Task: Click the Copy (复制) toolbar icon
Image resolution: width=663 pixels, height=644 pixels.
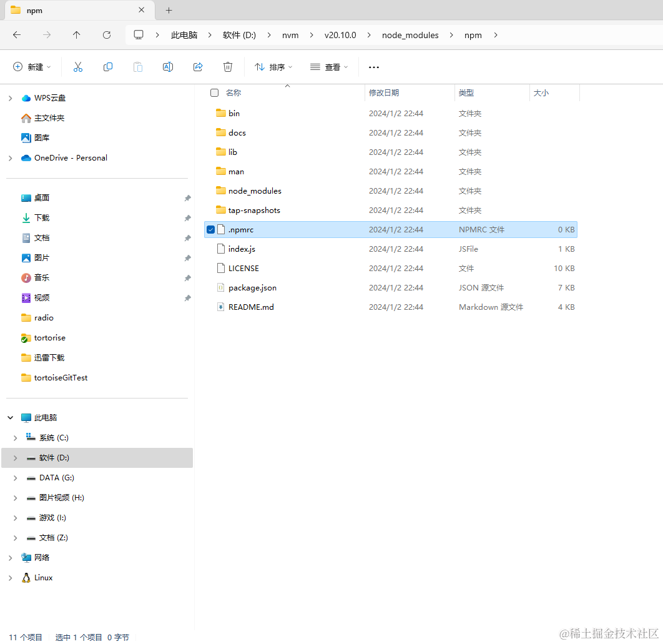Action: [x=107, y=66]
